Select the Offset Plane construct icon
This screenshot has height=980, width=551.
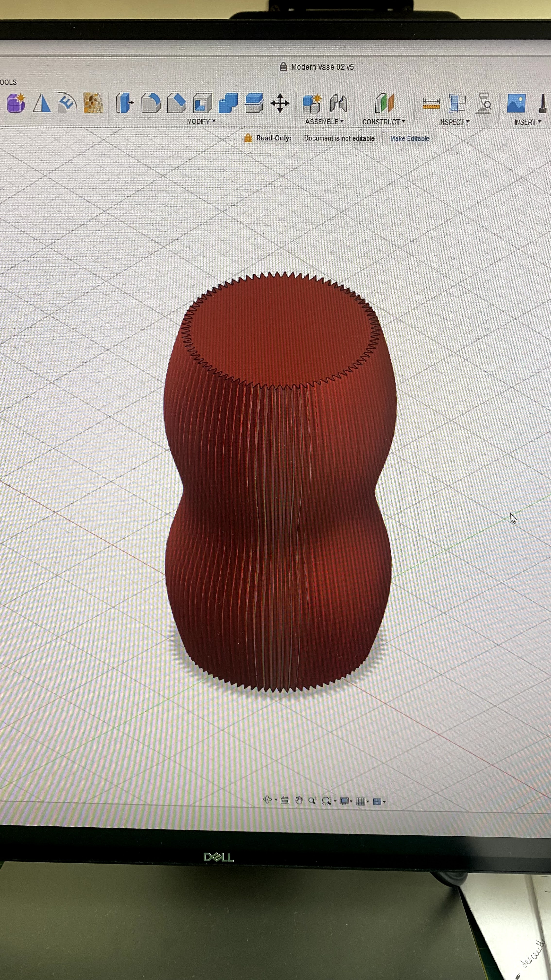(x=384, y=103)
